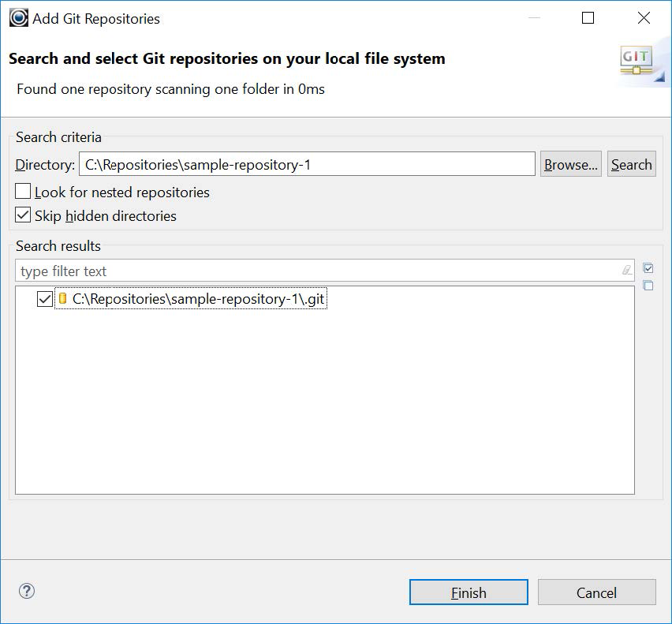
Task: Clear filter text using the eraser icon
Action: (625, 271)
